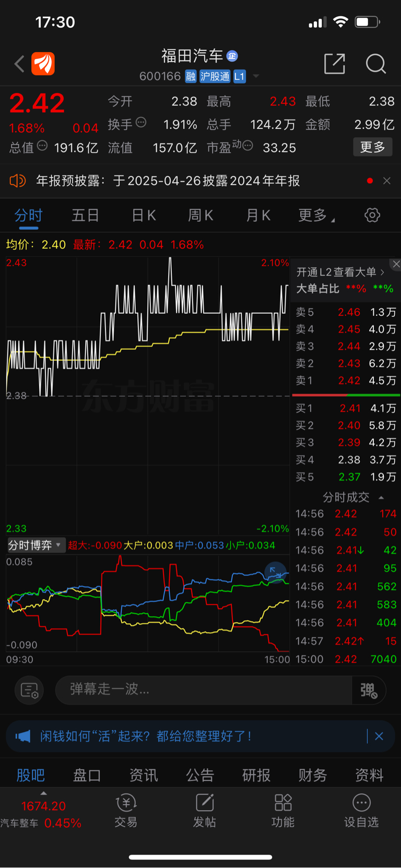Viewport: 401px width, 868px height.
Task: Tap the 15:00 2.42 7040 trade row
Action: pyautogui.click(x=346, y=659)
